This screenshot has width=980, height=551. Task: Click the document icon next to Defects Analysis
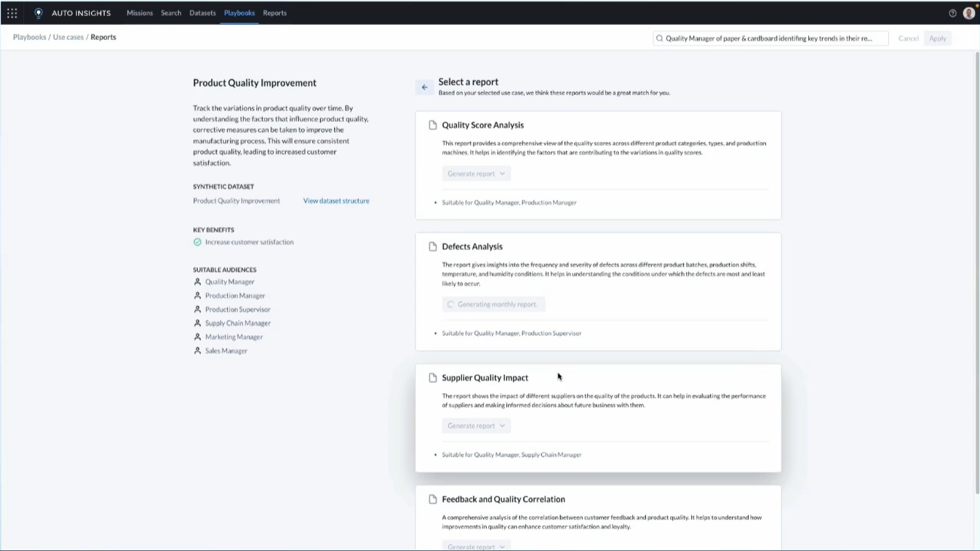(x=433, y=246)
